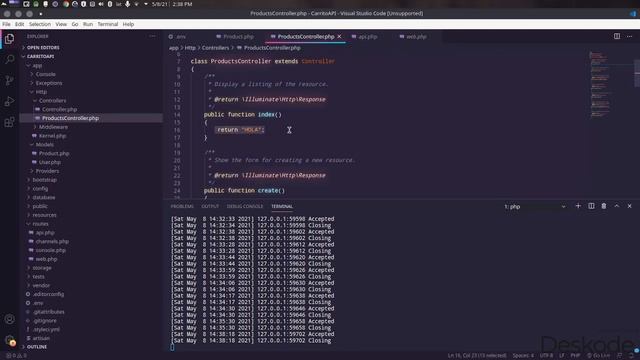The height and width of the screenshot is (360, 640).
Task: Open the Explorer view in activity bar
Action: [9, 39]
